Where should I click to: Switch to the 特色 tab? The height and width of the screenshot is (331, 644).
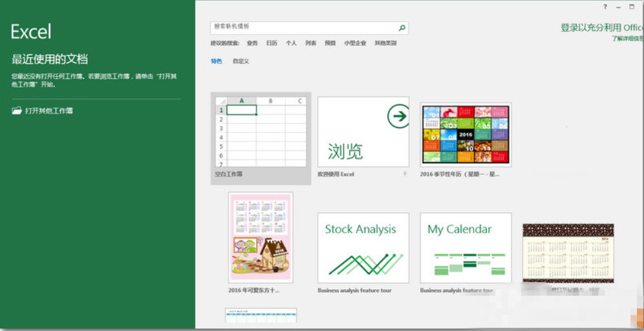click(x=216, y=61)
